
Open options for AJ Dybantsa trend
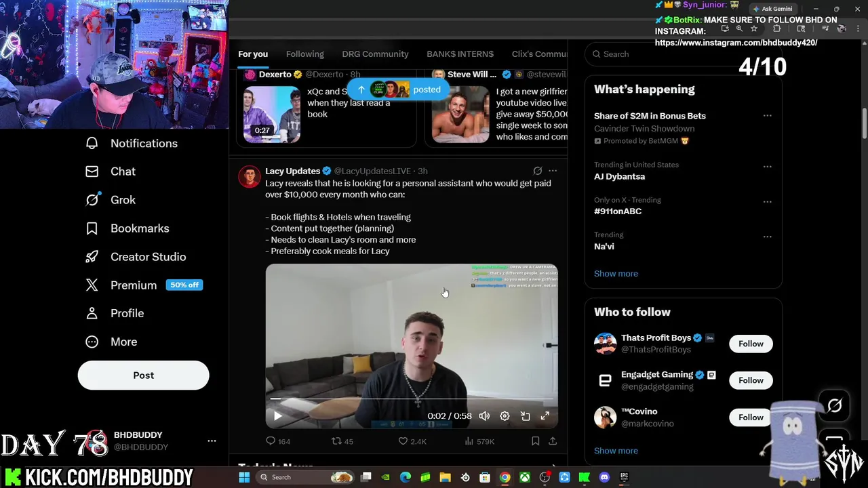pos(767,166)
